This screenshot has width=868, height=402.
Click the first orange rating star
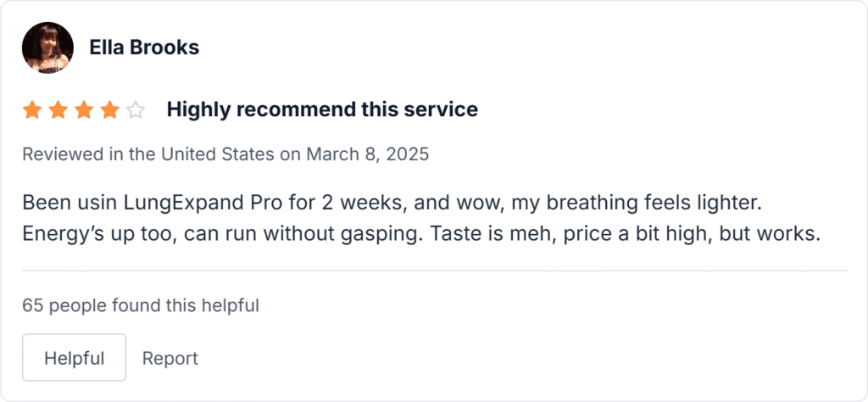(32, 110)
